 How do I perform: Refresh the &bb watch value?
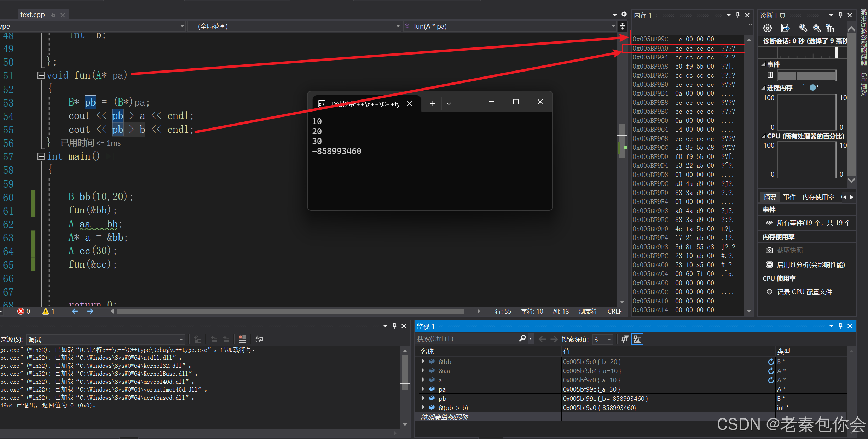(771, 361)
